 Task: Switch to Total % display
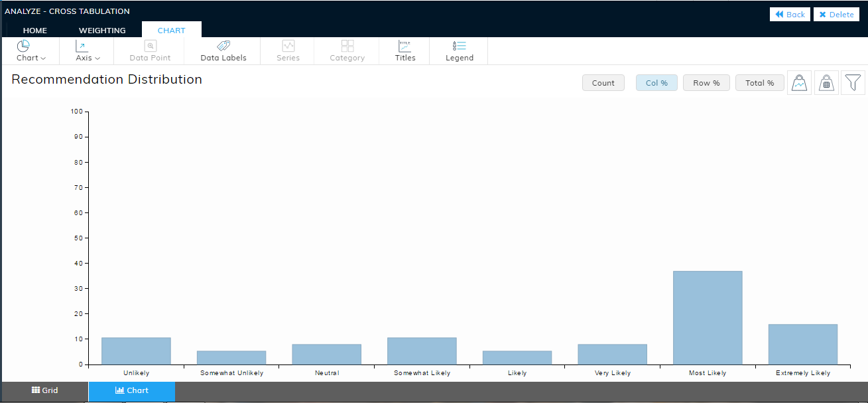(x=759, y=83)
